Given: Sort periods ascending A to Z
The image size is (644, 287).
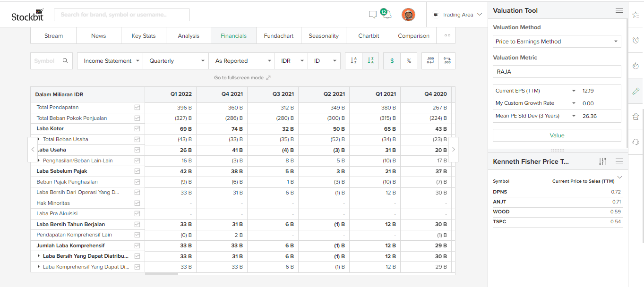Looking at the screenshot, I should tap(353, 61).
